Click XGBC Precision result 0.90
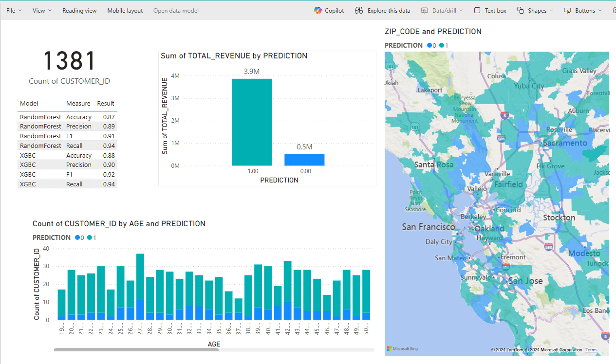The height and width of the screenshot is (364, 616). click(x=109, y=164)
